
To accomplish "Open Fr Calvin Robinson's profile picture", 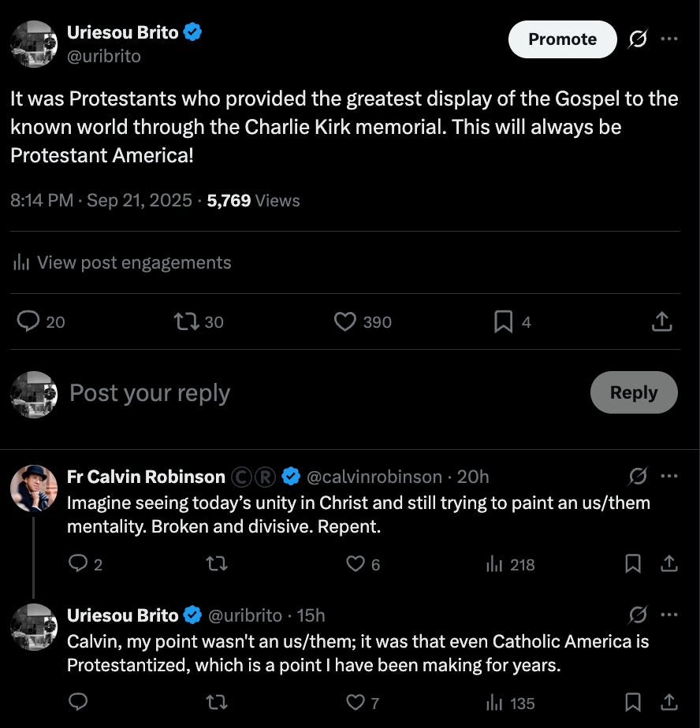I will tap(34, 488).
